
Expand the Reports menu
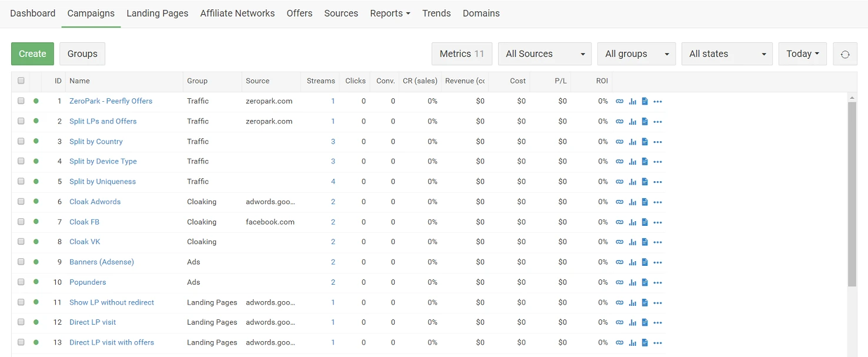click(x=390, y=13)
